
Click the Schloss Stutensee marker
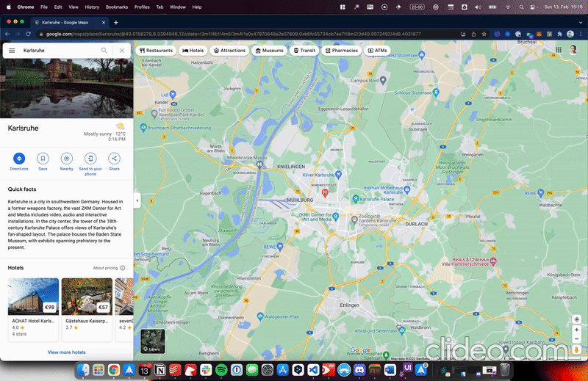[x=435, y=92]
